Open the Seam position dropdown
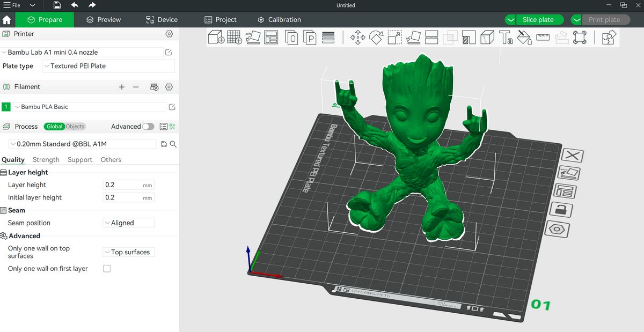The image size is (644, 332). pyautogui.click(x=128, y=223)
